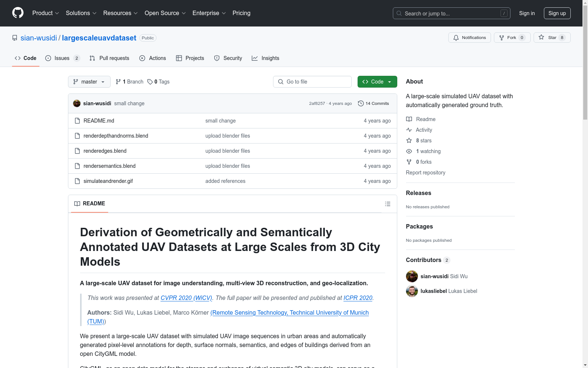
Task: Open the largescaleuavdataset repository link
Action: (x=99, y=38)
